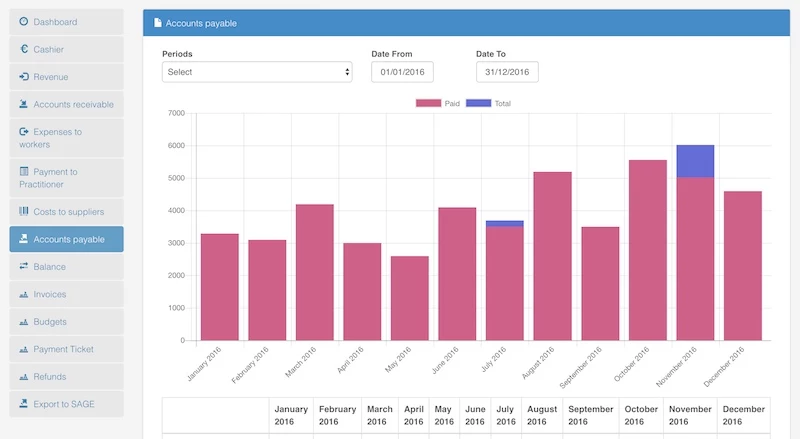Open the Refunds page
This screenshot has height=439, width=800.
click(50, 377)
